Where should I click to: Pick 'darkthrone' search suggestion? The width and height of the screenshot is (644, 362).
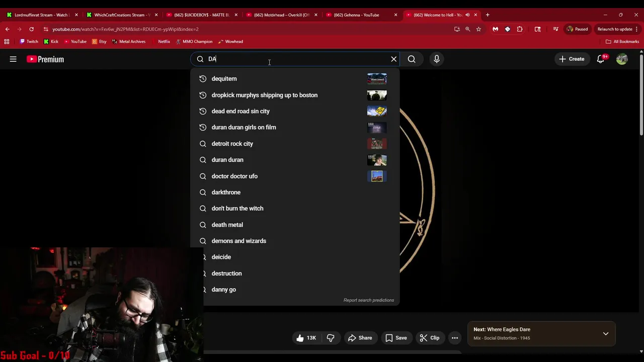[x=295, y=192]
